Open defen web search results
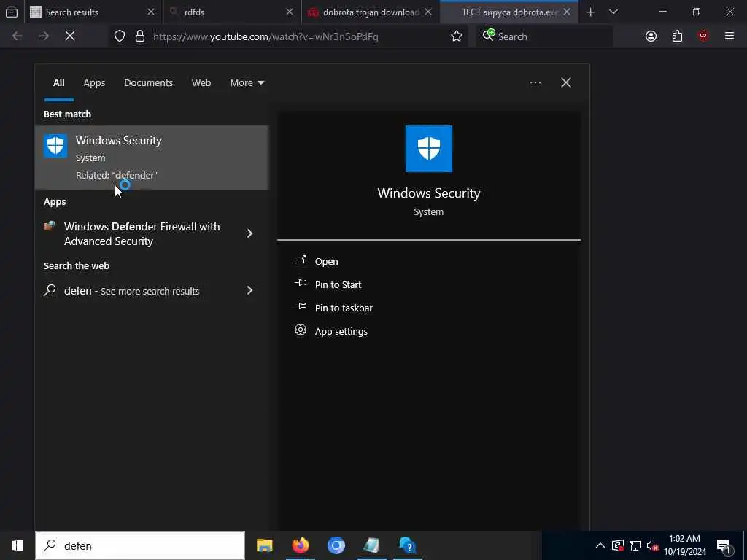The width and height of the screenshot is (747, 560). point(131,291)
